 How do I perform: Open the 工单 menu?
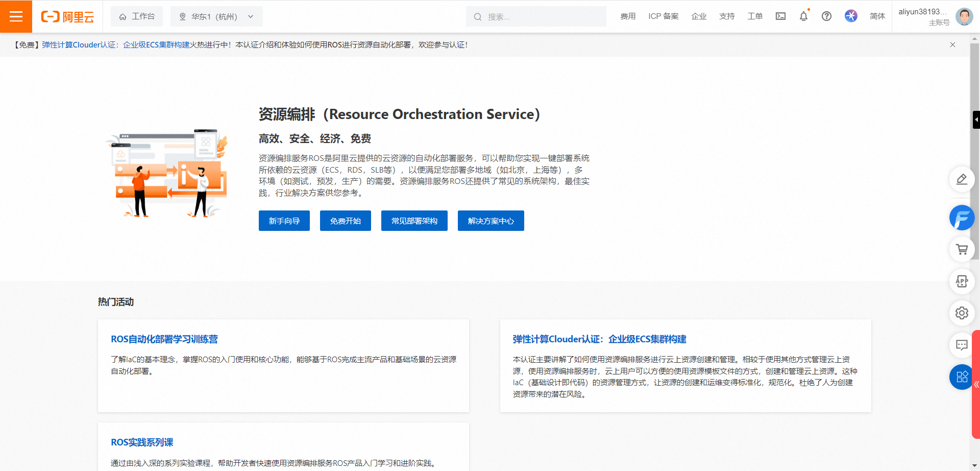tap(755, 16)
